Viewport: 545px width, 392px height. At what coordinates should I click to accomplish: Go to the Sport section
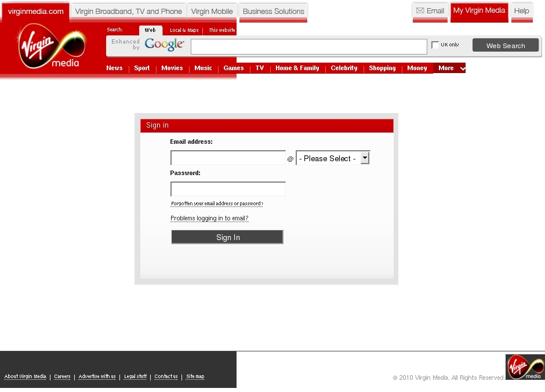click(142, 68)
